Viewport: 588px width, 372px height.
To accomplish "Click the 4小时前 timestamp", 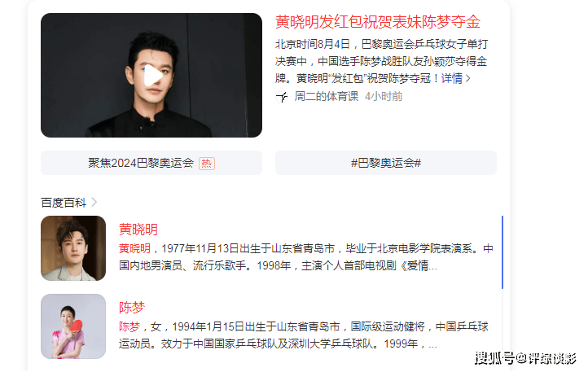I will click(384, 96).
